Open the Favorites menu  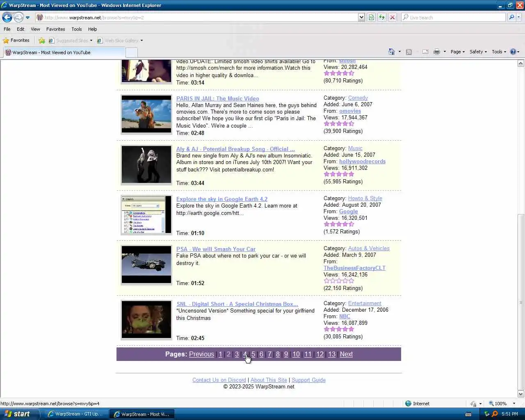(x=55, y=29)
